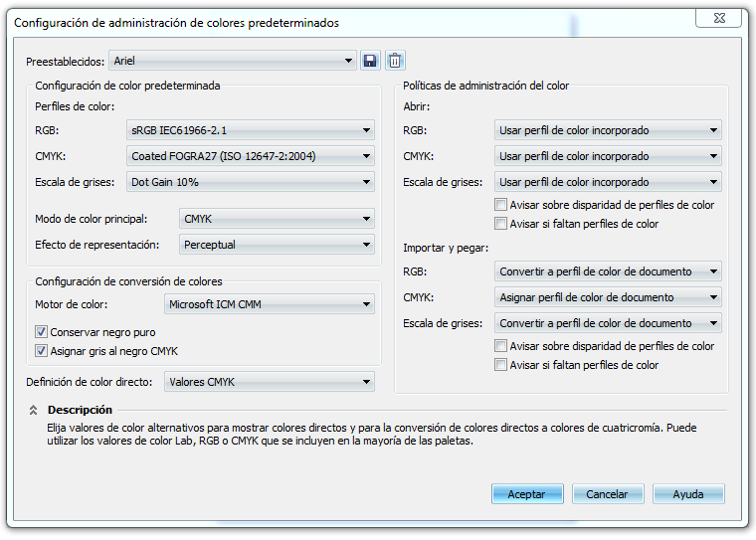Enable Avisar si faltan perfiles under Importar
This screenshot has height=540, width=756.
[501, 365]
